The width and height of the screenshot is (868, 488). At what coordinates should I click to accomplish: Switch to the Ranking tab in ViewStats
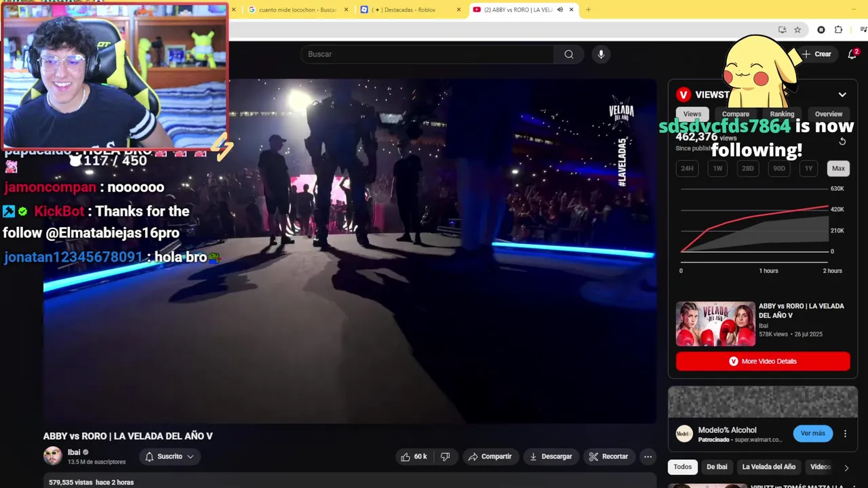tap(782, 114)
